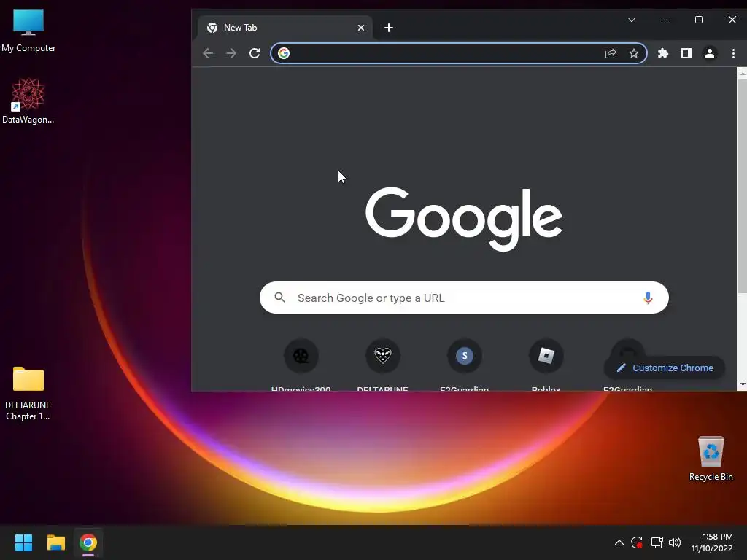Image resolution: width=747 pixels, height=560 pixels.
Task: Open File Explorer from the taskbar
Action: pyautogui.click(x=55, y=542)
